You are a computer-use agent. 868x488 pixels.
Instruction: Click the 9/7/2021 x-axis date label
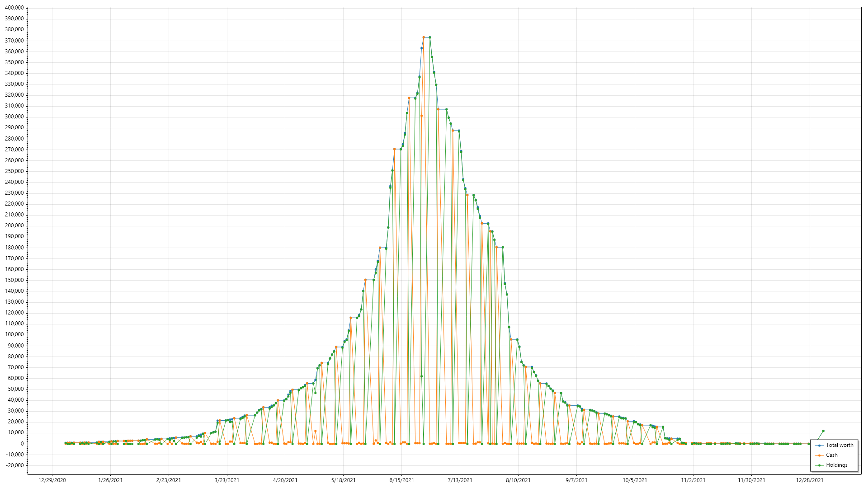coord(576,480)
